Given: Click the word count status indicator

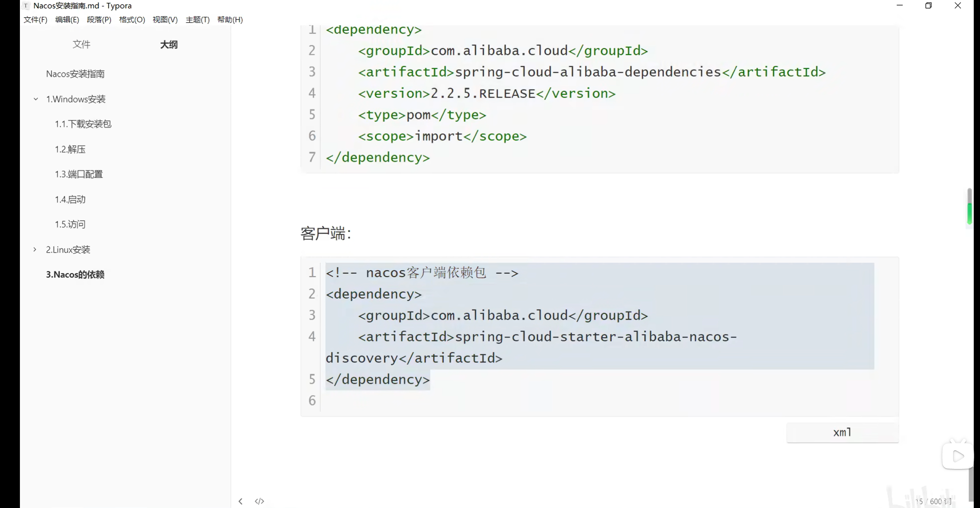Looking at the screenshot, I should click(933, 501).
